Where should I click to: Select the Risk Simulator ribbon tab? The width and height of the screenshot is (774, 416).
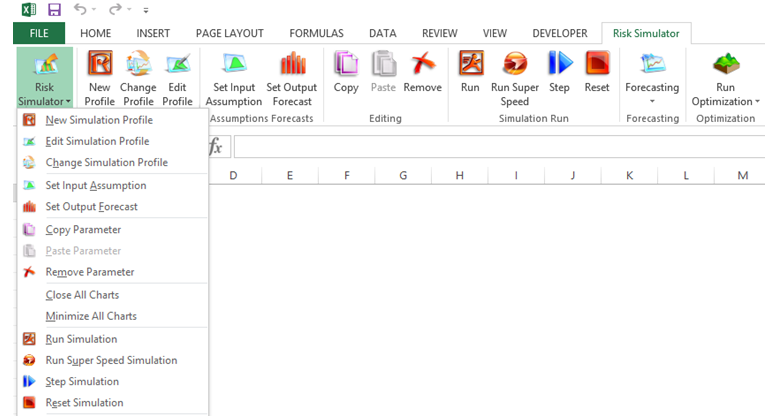[646, 33]
